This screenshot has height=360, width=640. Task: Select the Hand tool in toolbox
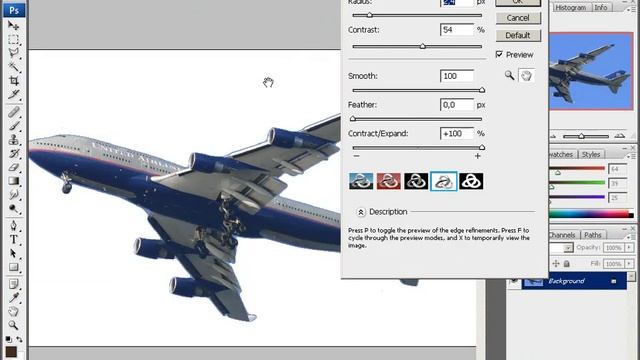13,311
